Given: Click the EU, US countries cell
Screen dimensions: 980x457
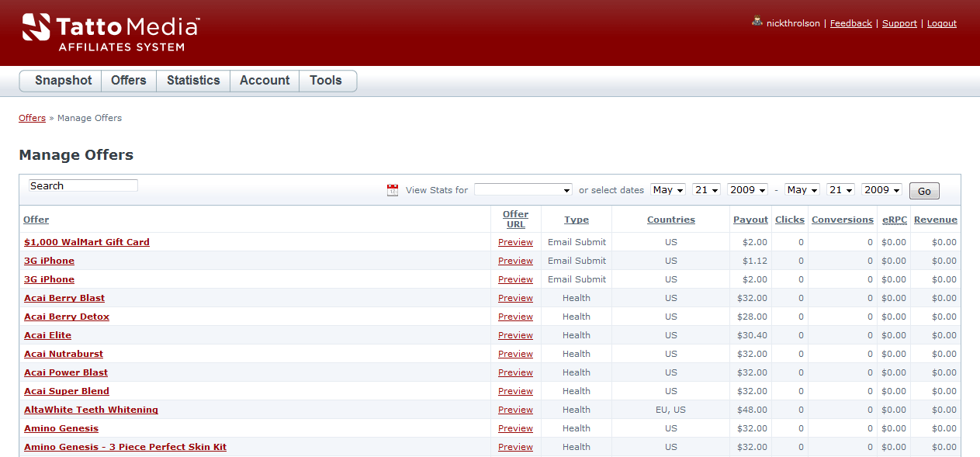Looking at the screenshot, I should click(671, 410).
